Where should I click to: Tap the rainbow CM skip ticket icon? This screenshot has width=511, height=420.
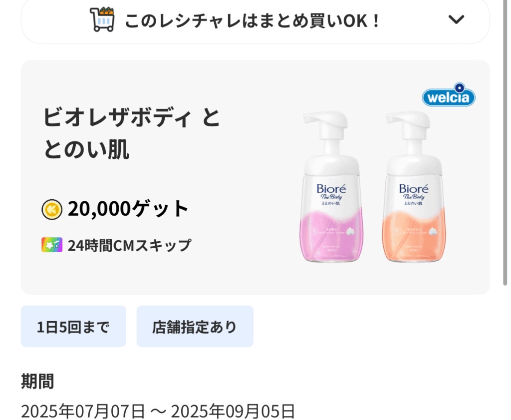pos(52,245)
